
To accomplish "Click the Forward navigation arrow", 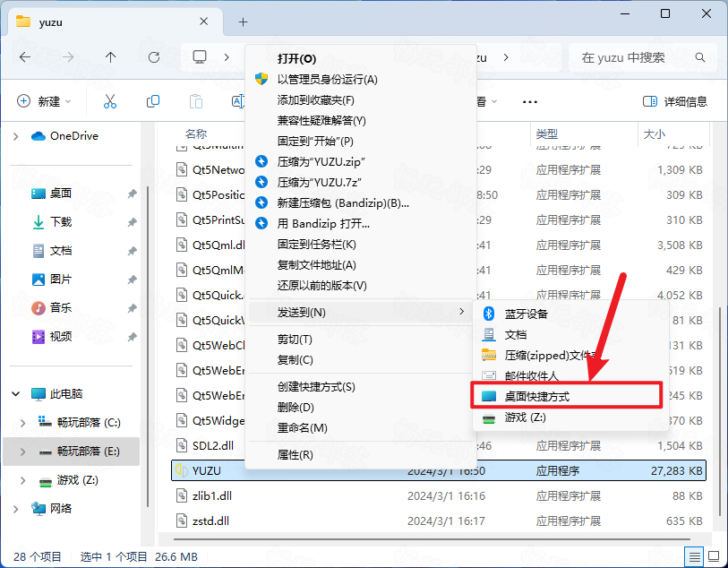I will point(68,57).
